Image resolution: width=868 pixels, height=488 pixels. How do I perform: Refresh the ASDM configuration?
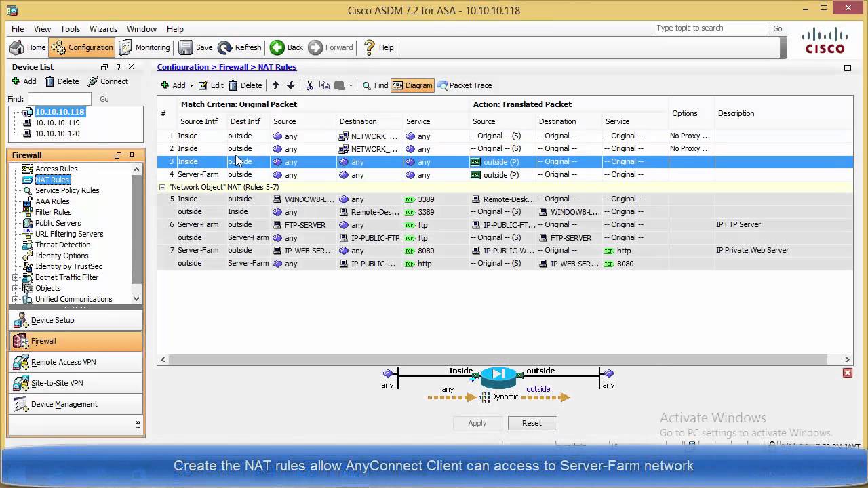[239, 47]
